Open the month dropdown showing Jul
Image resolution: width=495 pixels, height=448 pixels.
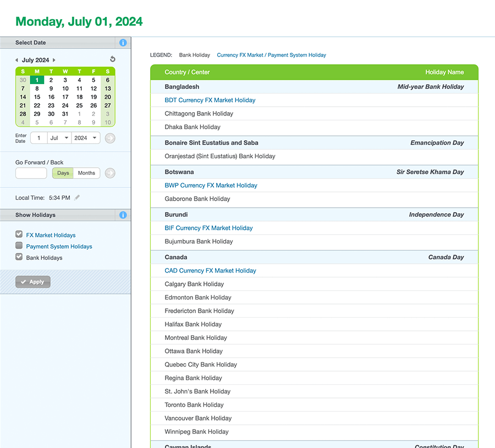(x=59, y=138)
